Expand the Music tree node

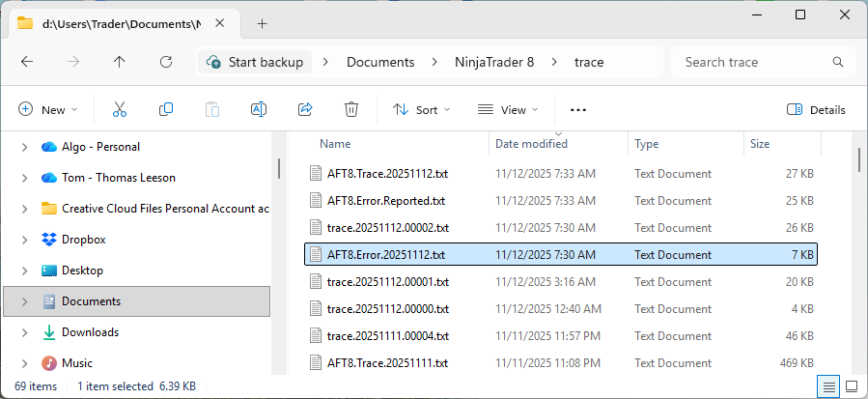[x=24, y=363]
